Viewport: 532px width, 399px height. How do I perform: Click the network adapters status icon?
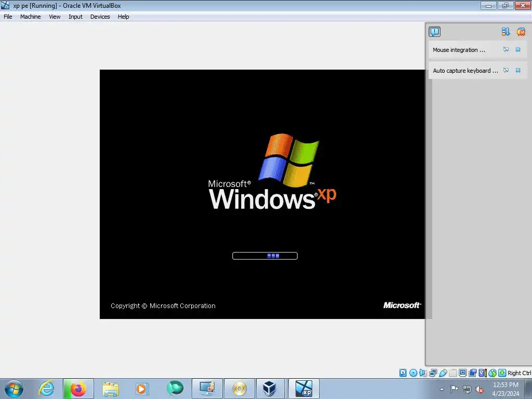[433, 373]
